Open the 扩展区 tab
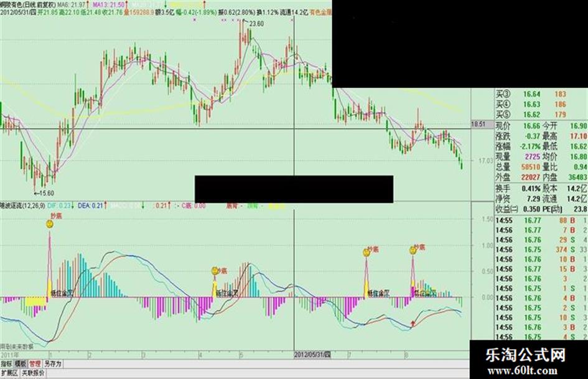Screen dimensions: 588x379 (9, 373)
